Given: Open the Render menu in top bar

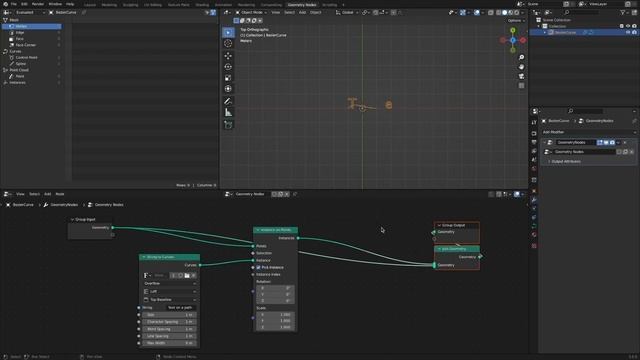Looking at the screenshot, I should (38, 4).
